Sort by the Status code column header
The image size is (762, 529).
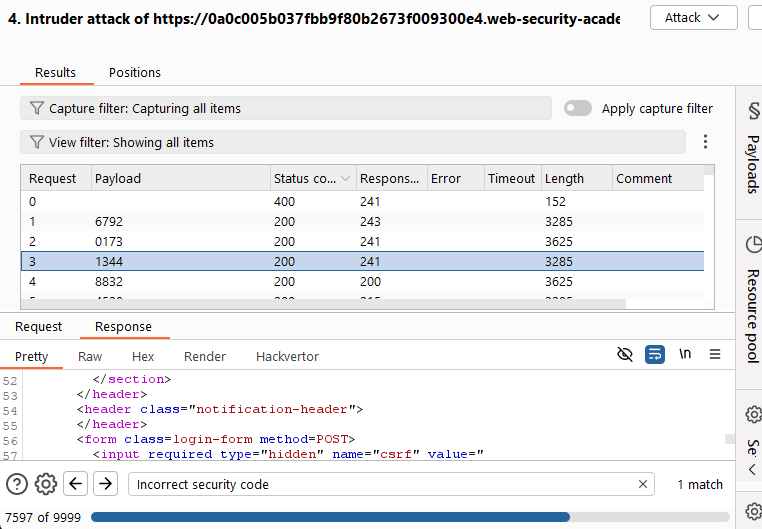[313, 178]
